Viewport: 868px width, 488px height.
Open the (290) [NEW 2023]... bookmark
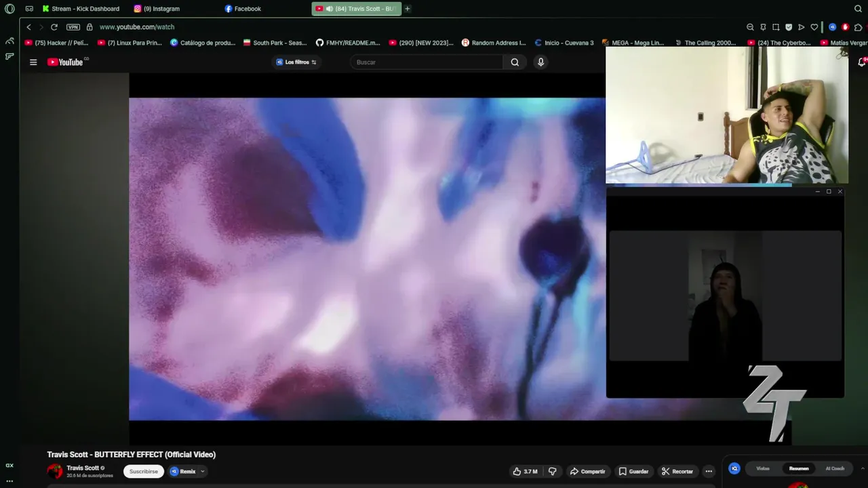422,43
